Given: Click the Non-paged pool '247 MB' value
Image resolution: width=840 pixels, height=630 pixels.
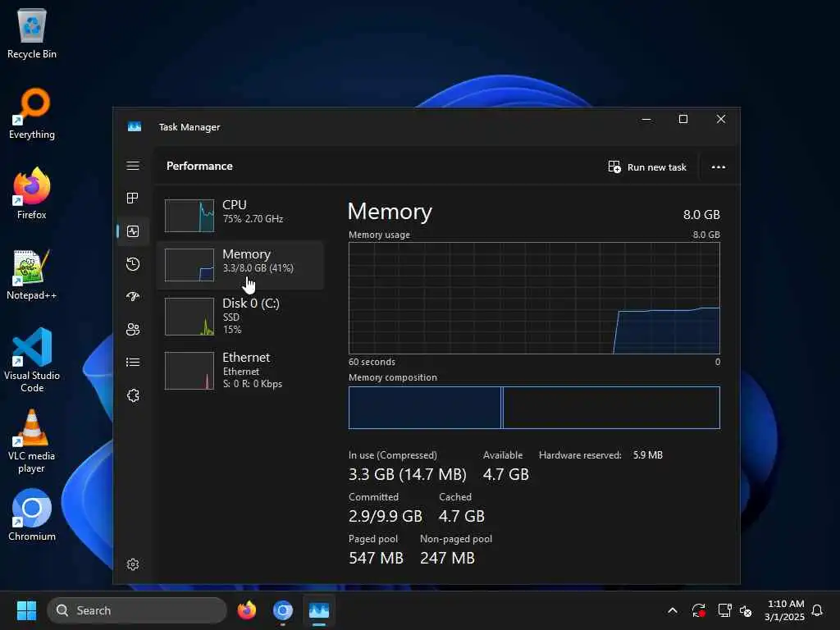Looking at the screenshot, I should coord(447,558).
